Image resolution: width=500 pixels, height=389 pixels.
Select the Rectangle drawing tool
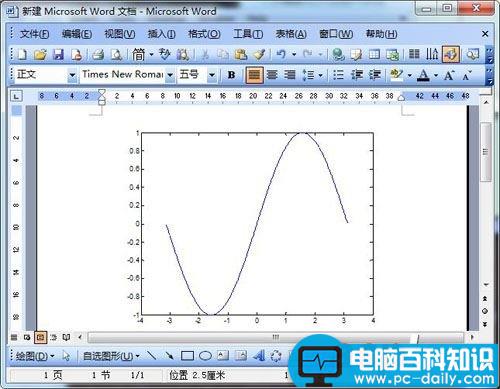pos(187,356)
